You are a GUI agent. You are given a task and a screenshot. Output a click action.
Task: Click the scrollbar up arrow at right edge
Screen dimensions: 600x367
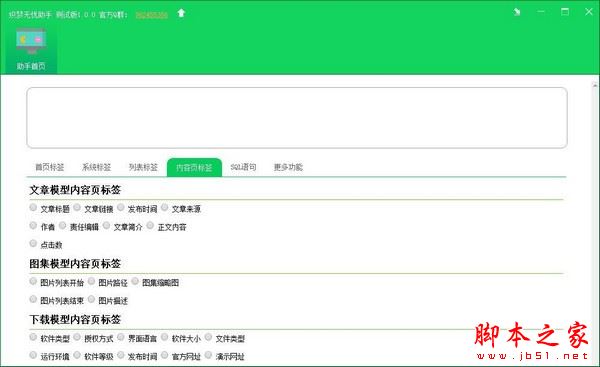595,86
